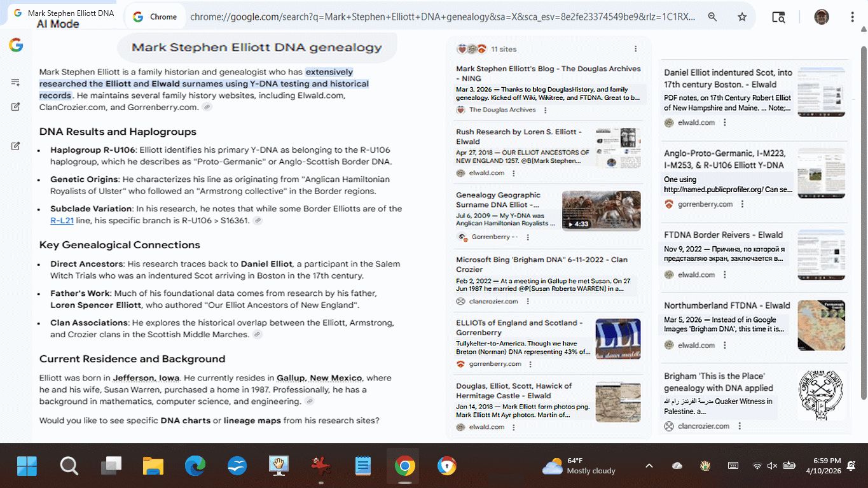Open File Explorer from the taskbar
This screenshot has height=488, width=868.
click(153, 466)
